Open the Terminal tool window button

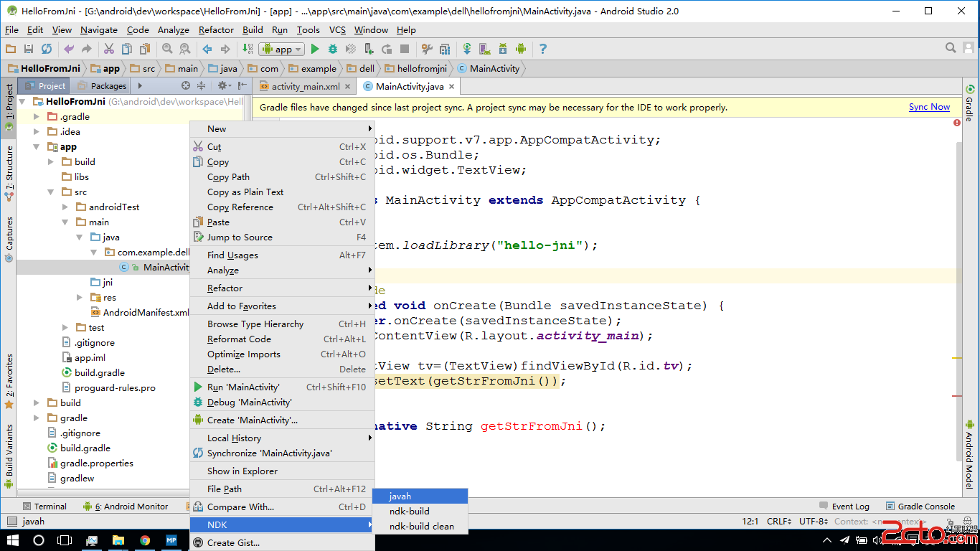44,506
